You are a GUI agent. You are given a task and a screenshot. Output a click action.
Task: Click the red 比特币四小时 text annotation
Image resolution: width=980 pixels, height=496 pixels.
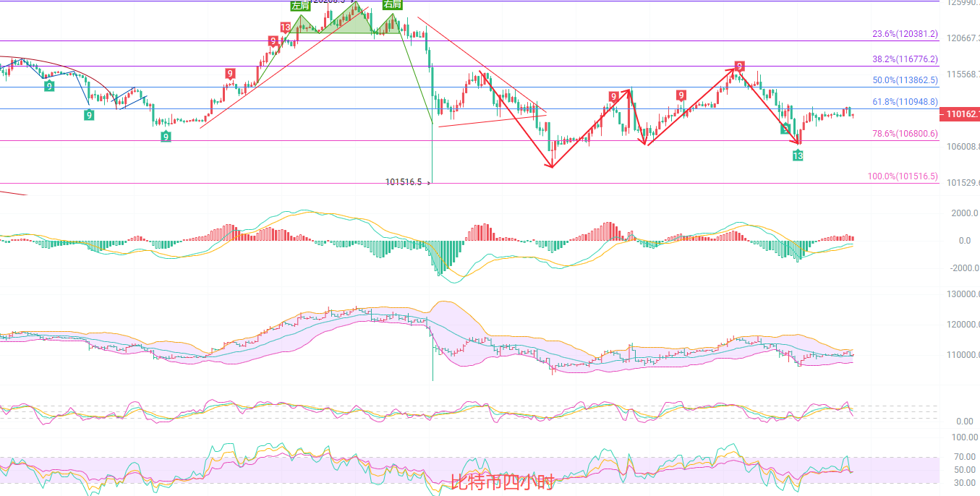tap(502, 482)
